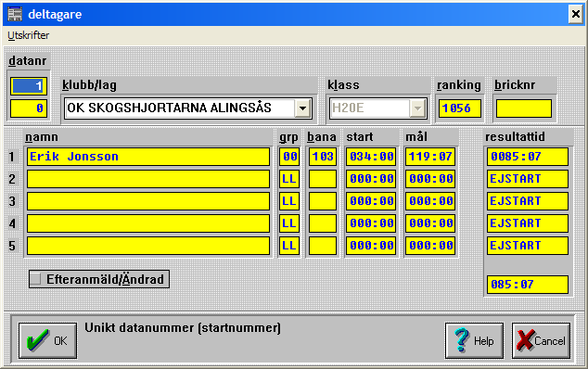Click the field below datanr showing 0
Image resolution: width=588 pixels, height=369 pixels.
coord(29,108)
